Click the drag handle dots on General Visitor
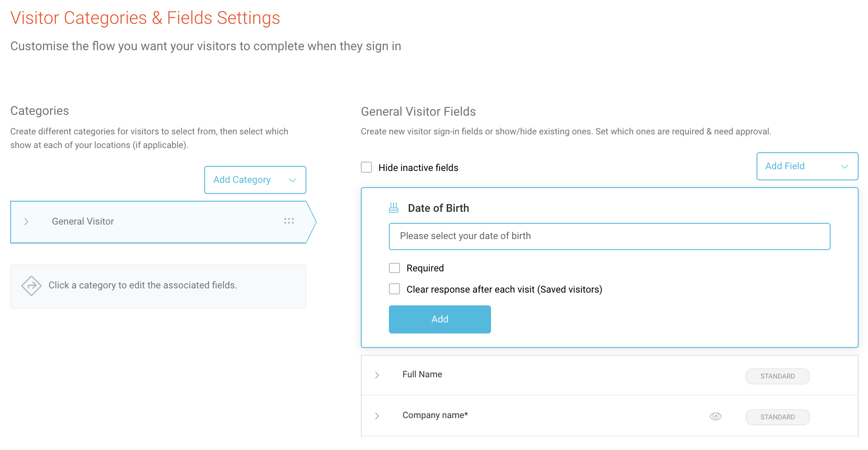Image resolution: width=868 pixels, height=450 pixels. coord(289,221)
